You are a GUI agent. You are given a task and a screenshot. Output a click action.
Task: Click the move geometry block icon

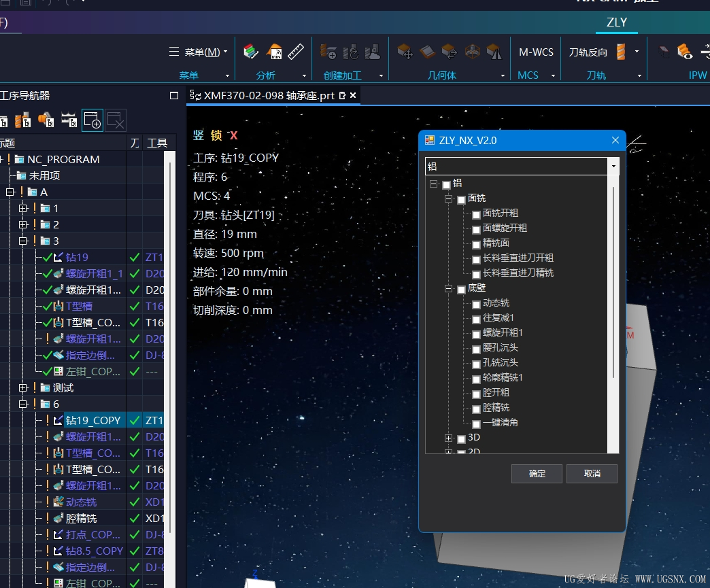(405, 52)
